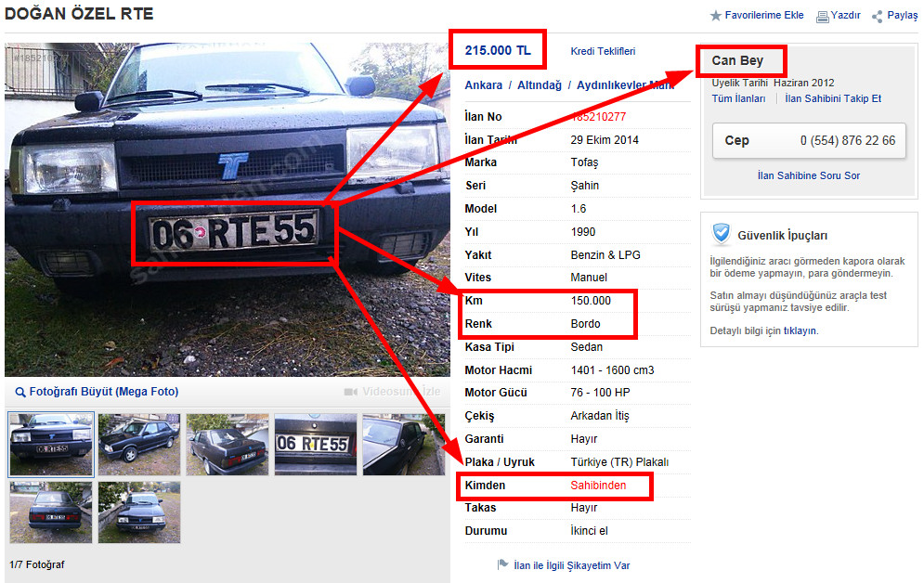
Task: Click İlan Sahibine Soru Sor link
Action: click(809, 175)
